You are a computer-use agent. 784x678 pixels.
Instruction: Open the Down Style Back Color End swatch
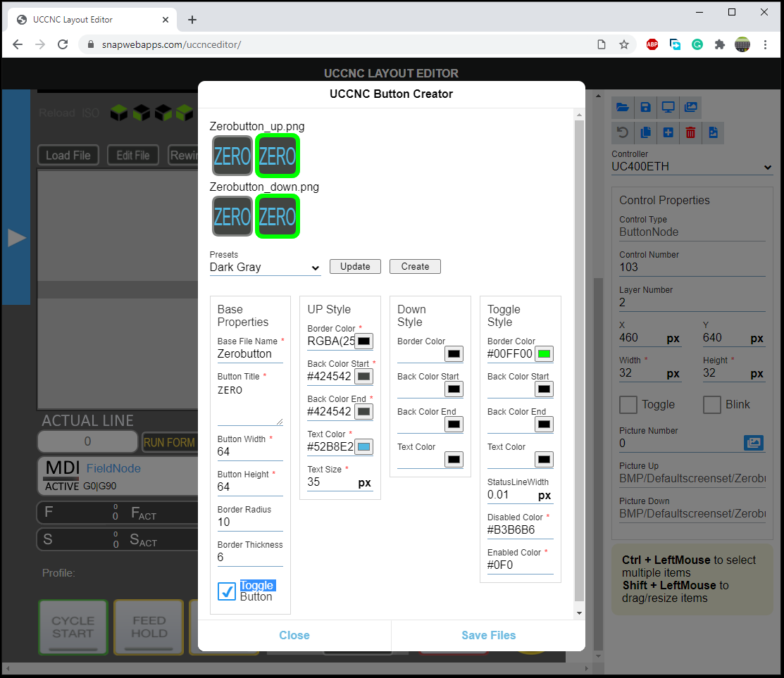(x=454, y=425)
